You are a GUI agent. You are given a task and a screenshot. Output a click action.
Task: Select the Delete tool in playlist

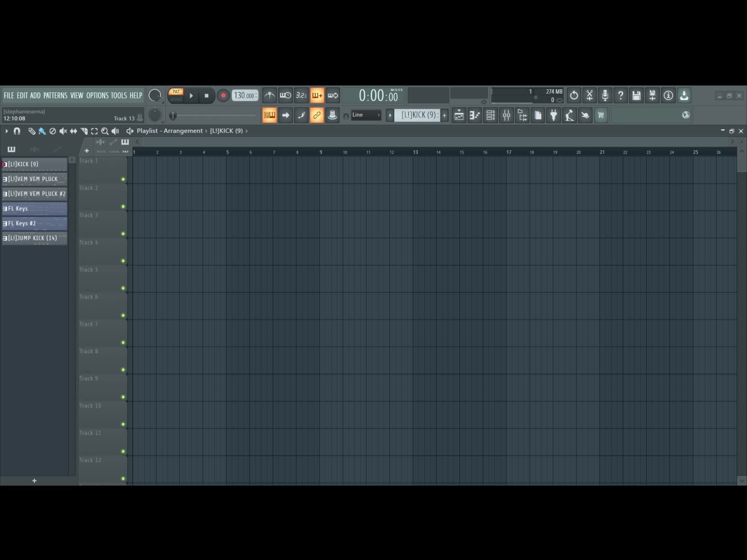(53, 131)
